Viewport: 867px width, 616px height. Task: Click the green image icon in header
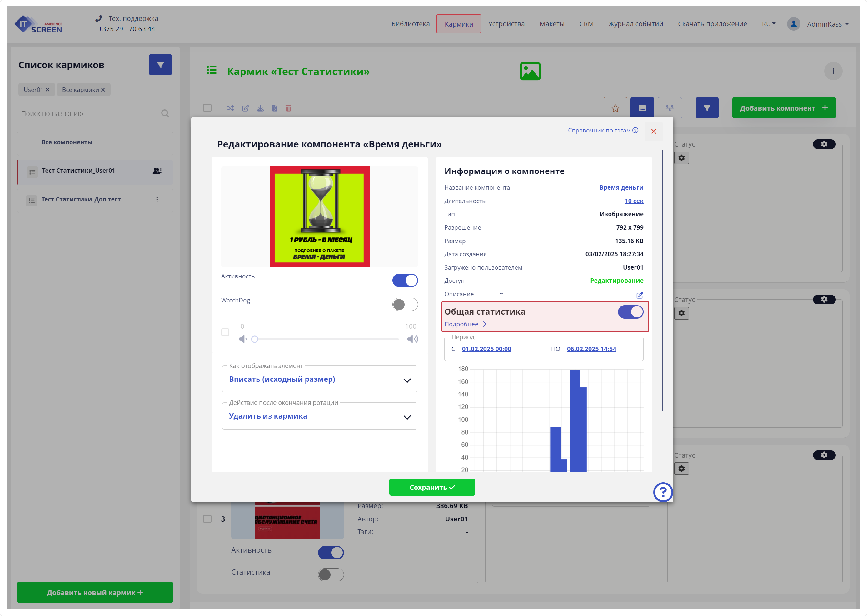[x=530, y=71]
